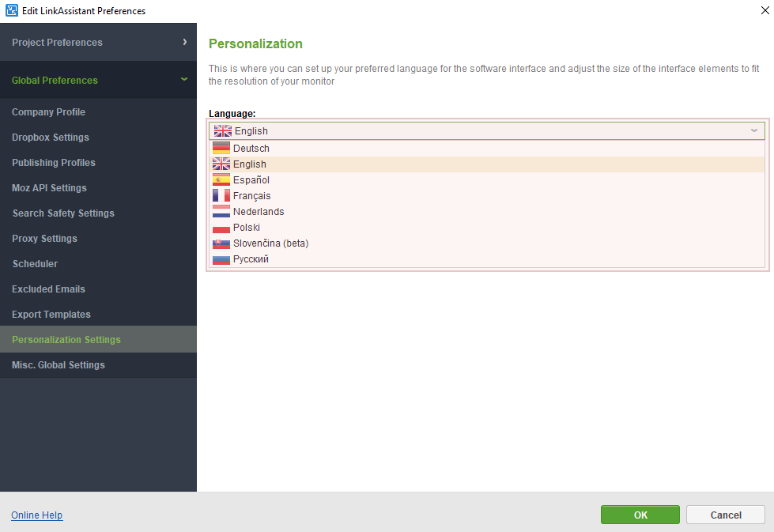Click the UK flag in the English list row
The image size is (774, 532).
click(221, 164)
